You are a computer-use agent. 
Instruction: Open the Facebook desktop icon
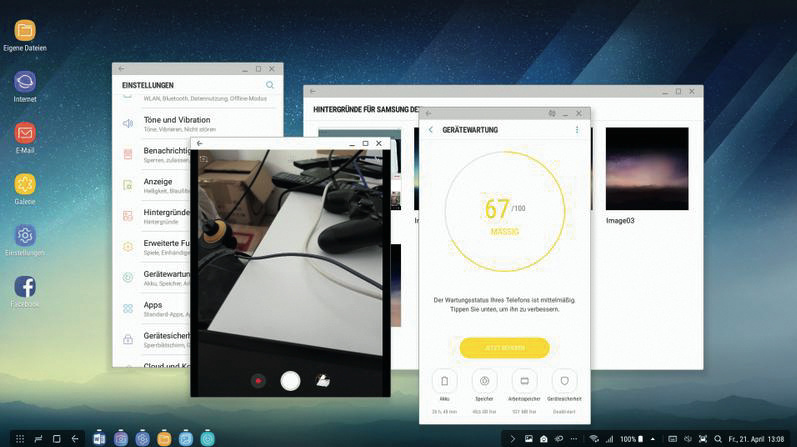25,287
